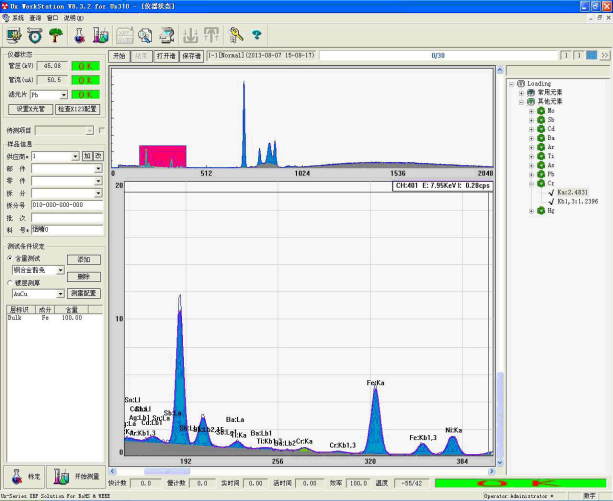Open the 系统 menu

17,18
